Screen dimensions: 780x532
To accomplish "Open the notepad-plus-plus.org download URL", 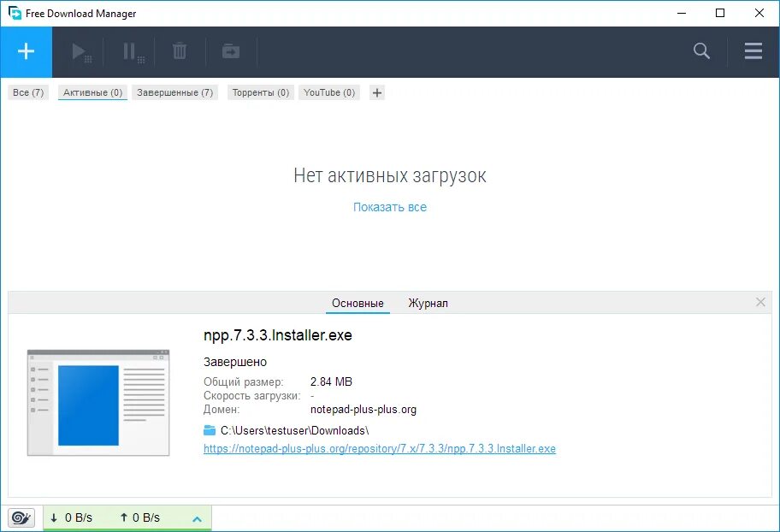I will 380,448.
